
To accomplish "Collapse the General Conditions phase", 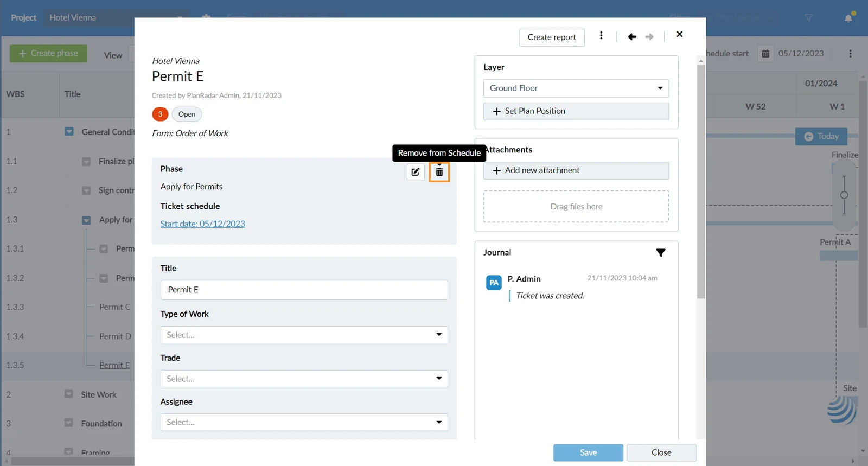I will tap(69, 132).
